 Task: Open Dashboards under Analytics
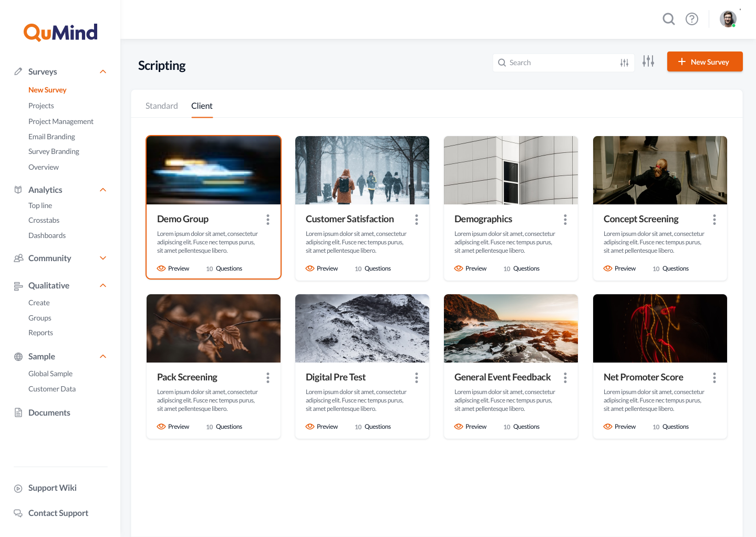coord(47,235)
